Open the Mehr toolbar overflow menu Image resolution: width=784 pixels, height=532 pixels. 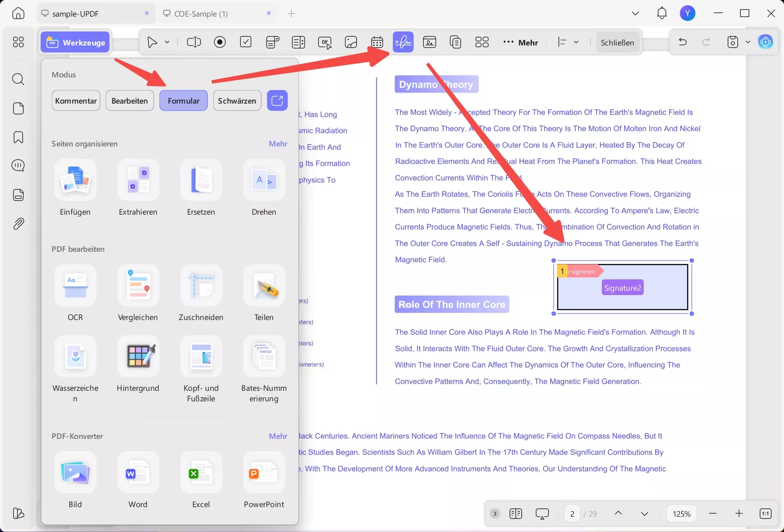(x=520, y=42)
